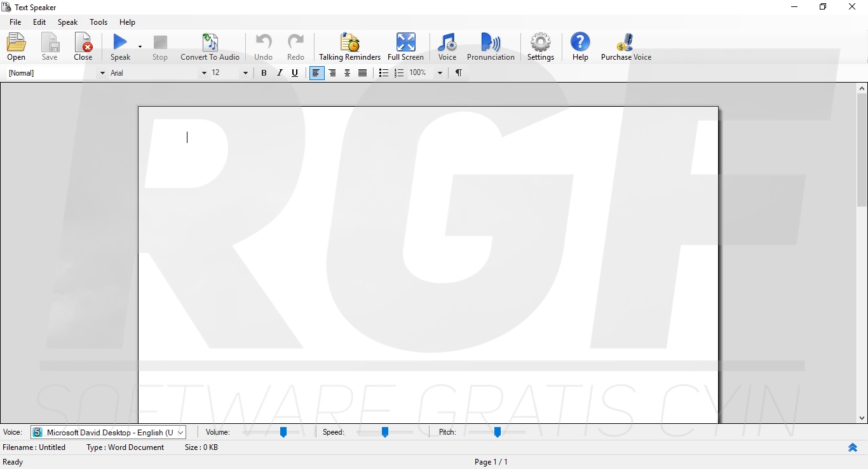The height and width of the screenshot is (469, 868).
Task: Toggle bold formatting
Action: (x=264, y=73)
